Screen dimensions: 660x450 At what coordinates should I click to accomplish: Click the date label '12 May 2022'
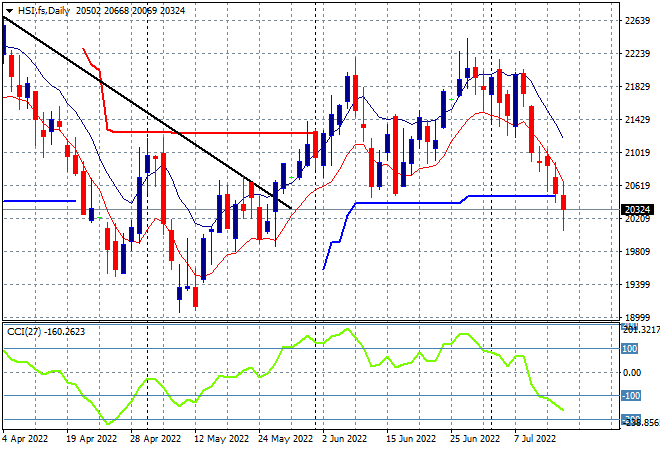coord(221,439)
